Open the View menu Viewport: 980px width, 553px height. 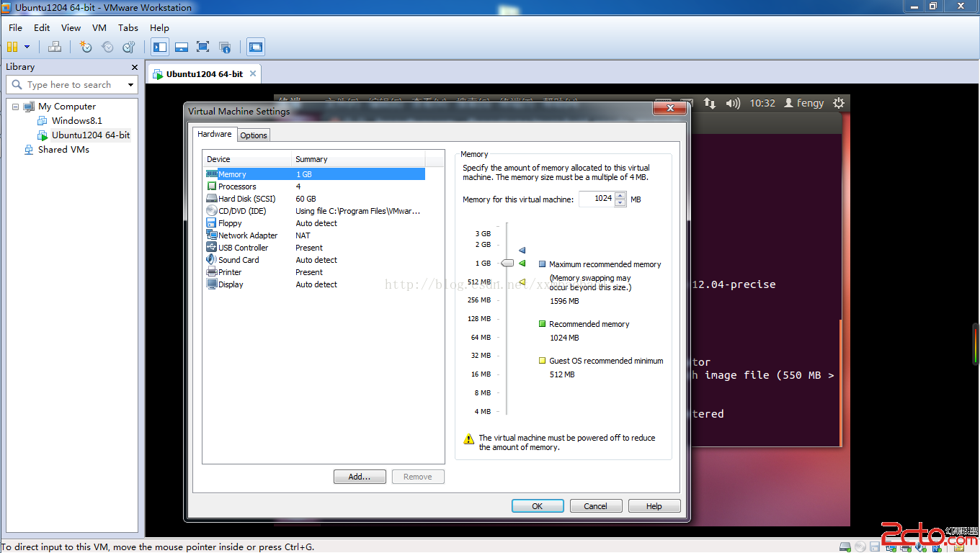pos(71,27)
